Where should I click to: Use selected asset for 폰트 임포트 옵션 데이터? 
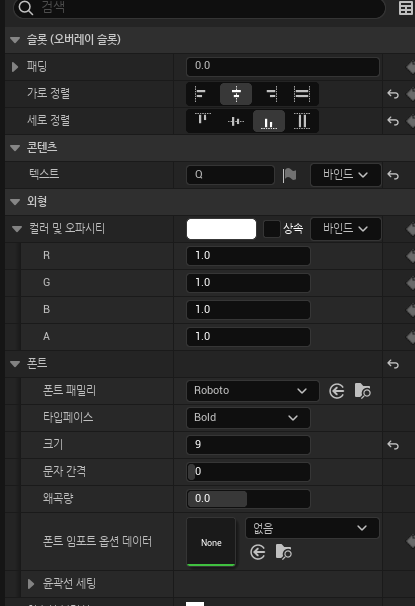point(258,552)
